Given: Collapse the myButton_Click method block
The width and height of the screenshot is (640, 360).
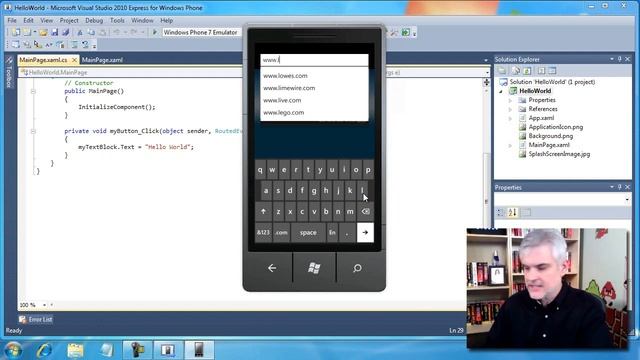Looking at the screenshot, I should [x=33, y=131].
